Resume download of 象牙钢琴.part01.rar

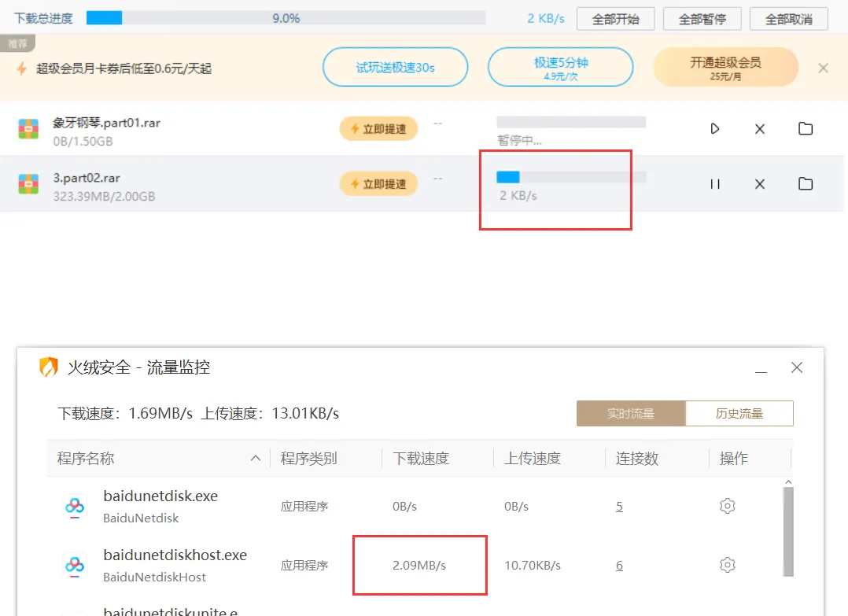[x=714, y=128]
